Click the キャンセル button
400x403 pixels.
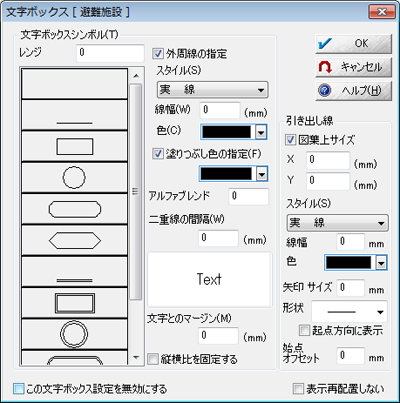coord(353,67)
